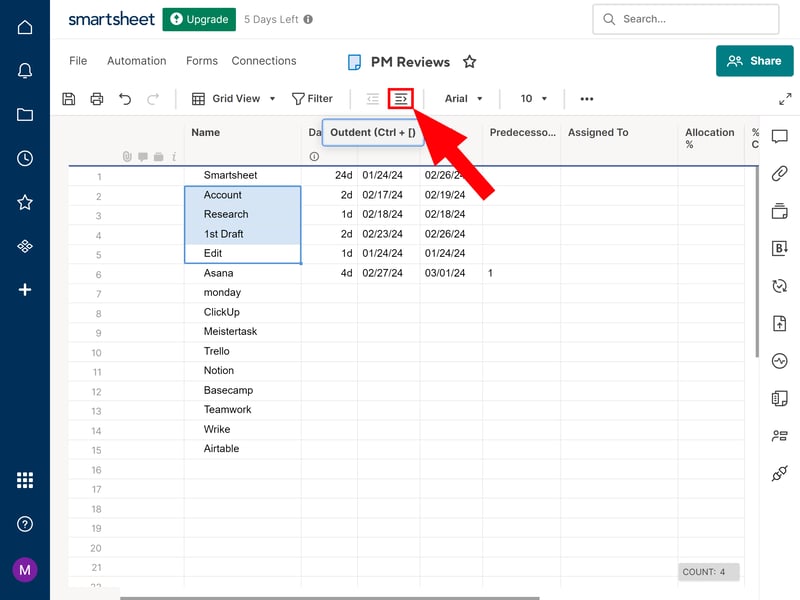
Task: Open Resource management people icon in right panel
Action: pyautogui.click(x=779, y=436)
